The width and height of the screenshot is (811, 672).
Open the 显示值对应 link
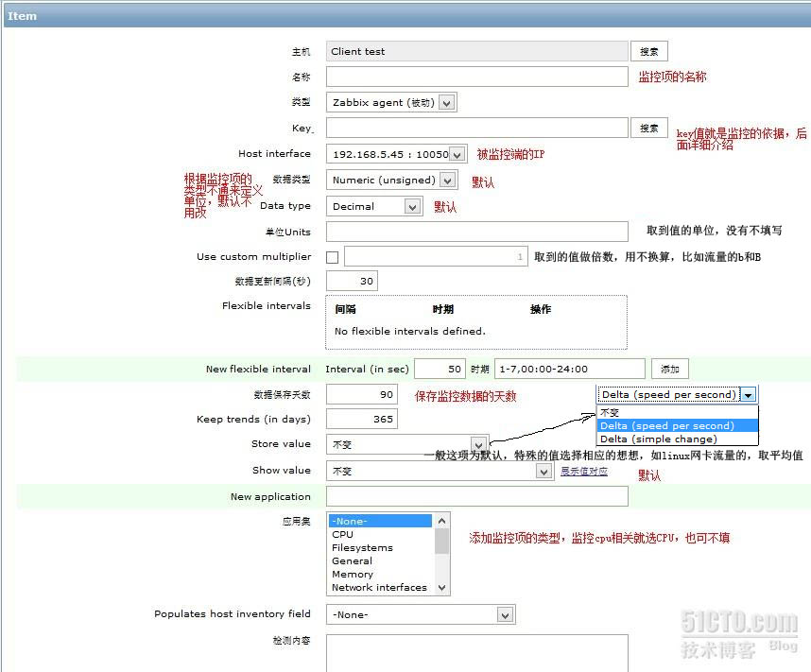[584, 472]
